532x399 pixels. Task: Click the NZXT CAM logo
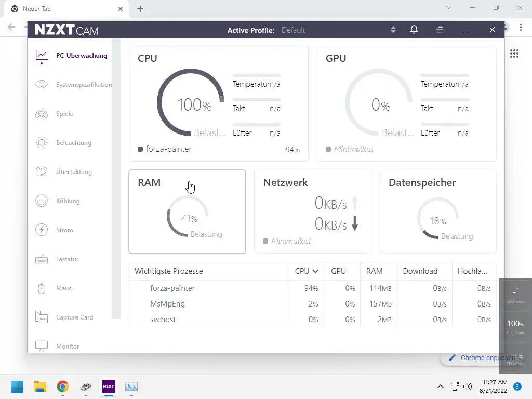(x=66, y=30)
